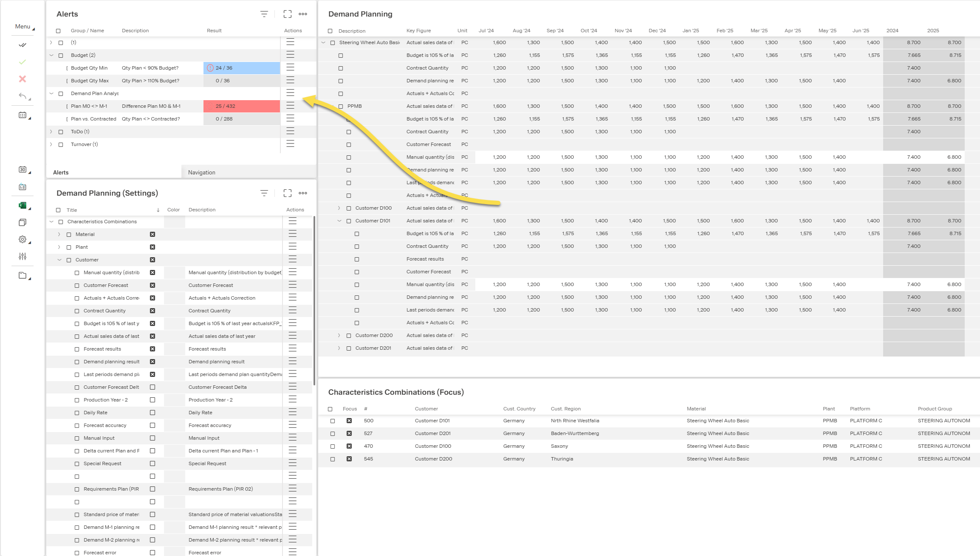
Task: Switch to the Alerts tab
Action: 61,172
